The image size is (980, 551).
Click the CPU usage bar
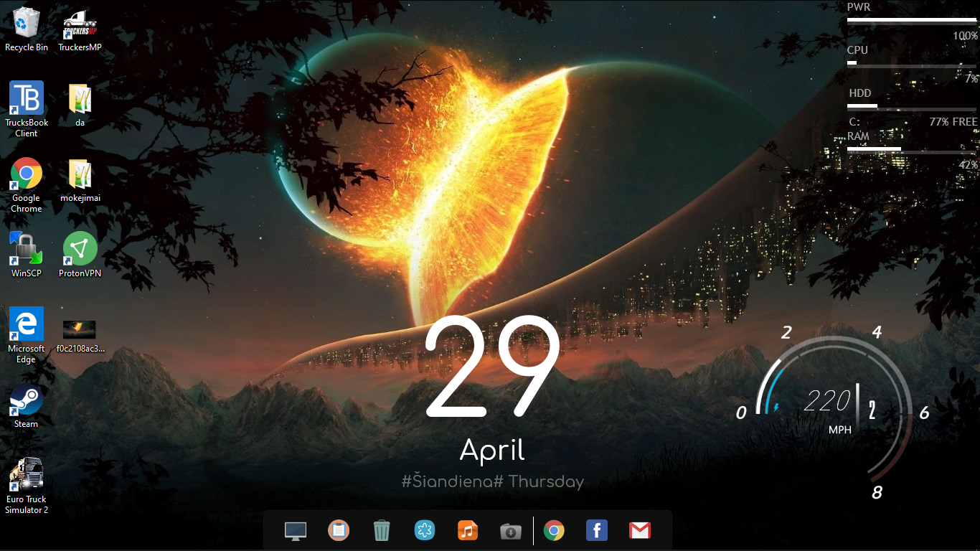pyautogui.click(x=912, y=63)
